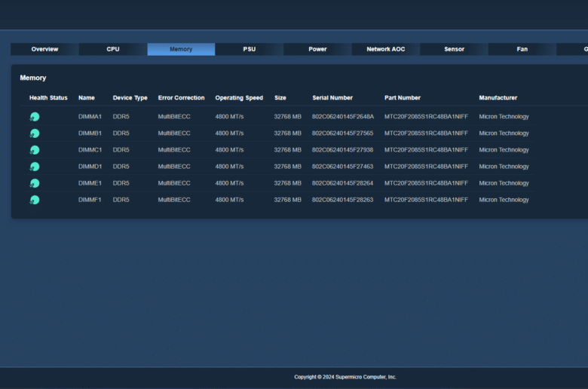Click DIMMC1 4800 MT/s speed value
Screen dimensions: 588x389
click(x=229, y=150)
